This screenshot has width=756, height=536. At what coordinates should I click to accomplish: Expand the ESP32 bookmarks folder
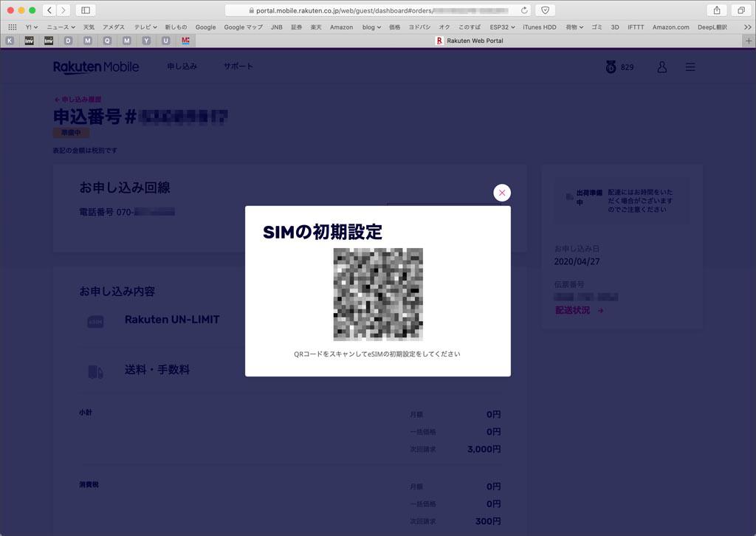(502, 27)
